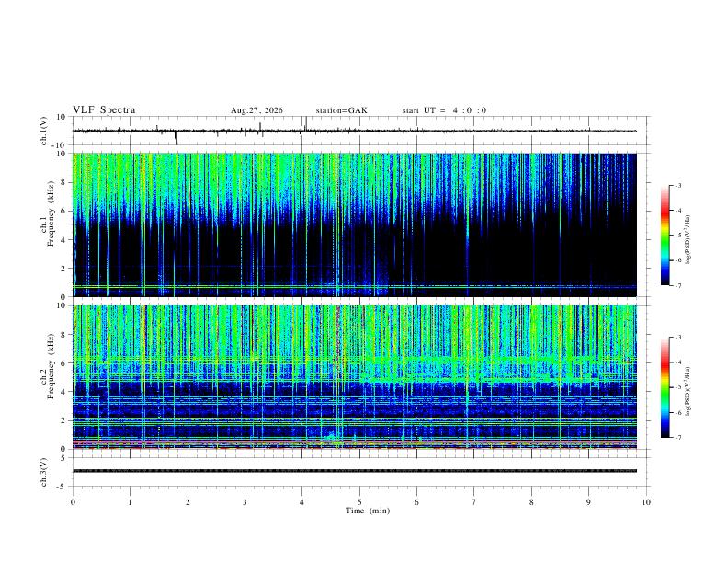Click the Time (min) axis label
This screenshot has width=728, height=563.
pyautogui.click(x=368, y=511)
